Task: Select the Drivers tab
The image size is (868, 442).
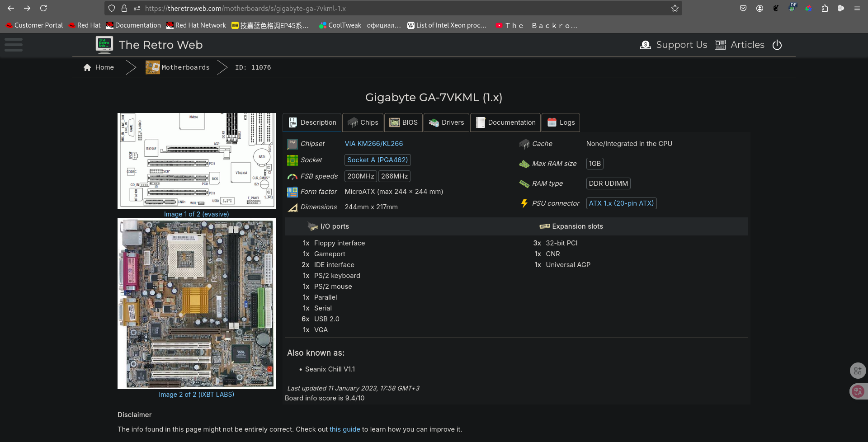Action: coord(446,122)
